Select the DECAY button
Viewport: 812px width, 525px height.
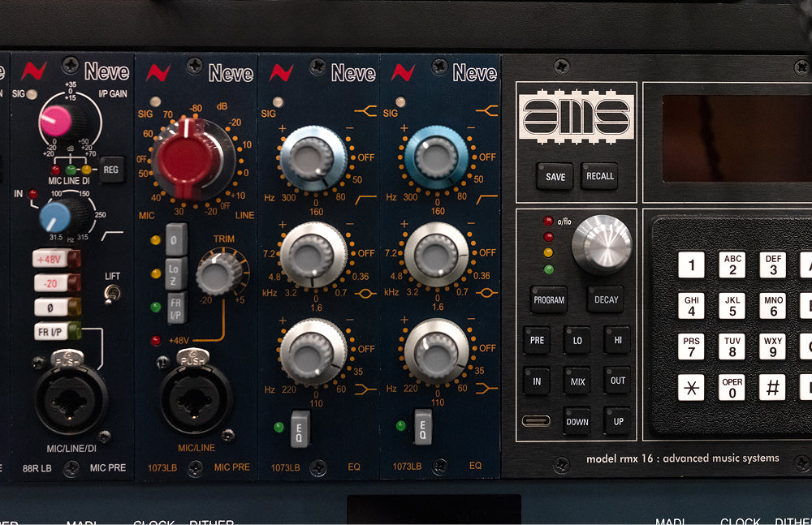click(x=606, y=299)
